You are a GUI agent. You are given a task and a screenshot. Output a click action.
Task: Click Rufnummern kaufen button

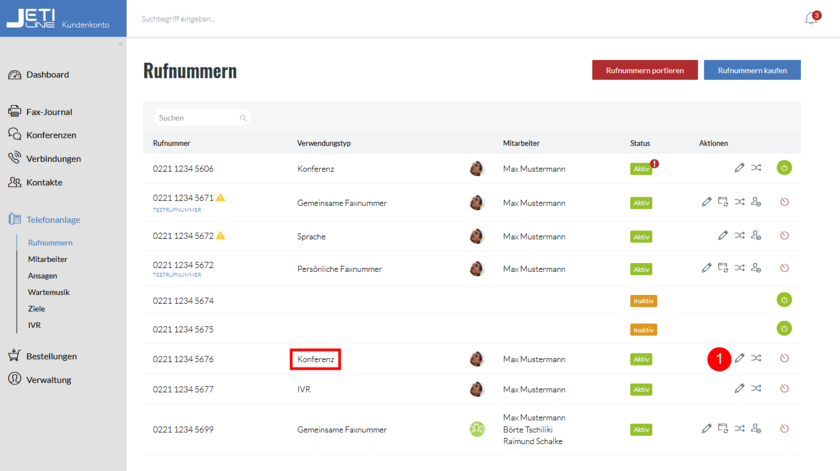tap(752, 70)
